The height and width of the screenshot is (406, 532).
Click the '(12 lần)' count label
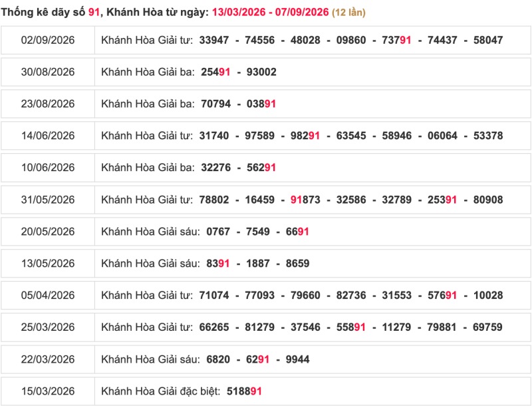[348, 12]
